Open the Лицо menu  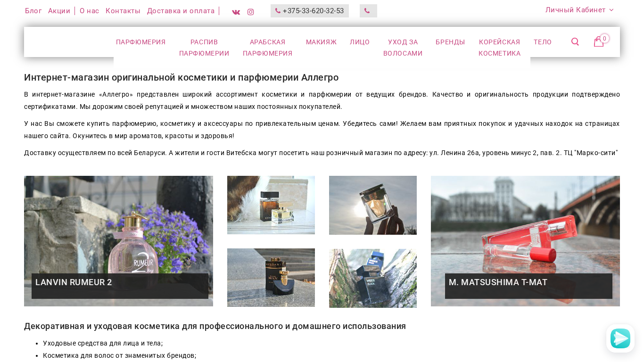pos(360,42)
